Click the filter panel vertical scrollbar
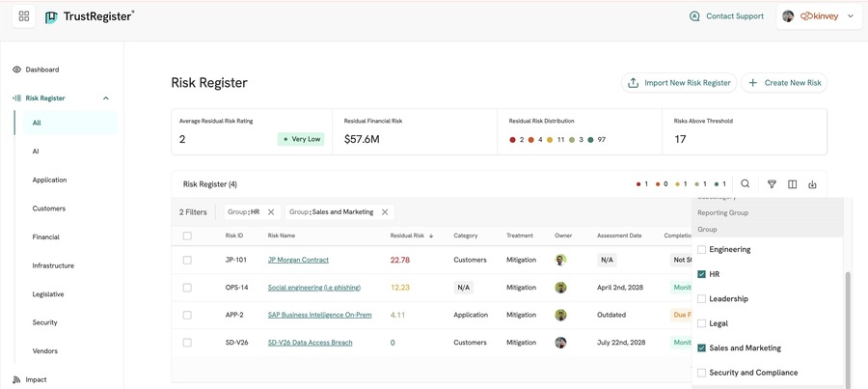Image resolution: width=868 pixels, height=389 pixels. coord(848,330)
